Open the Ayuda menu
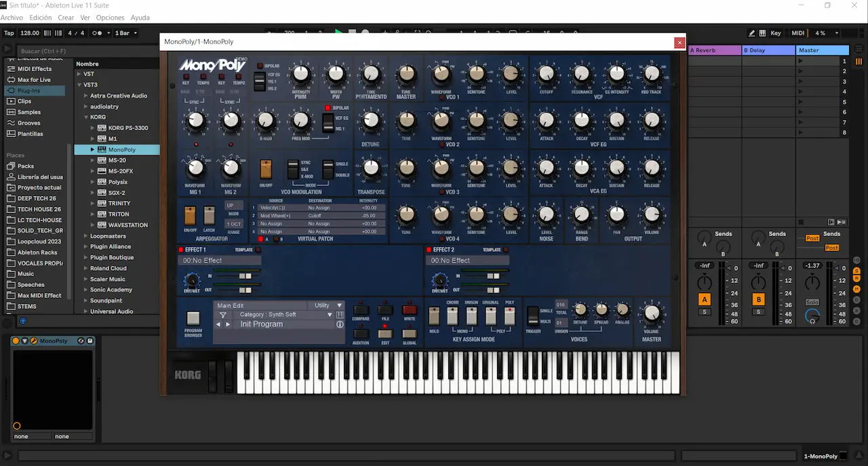 tap(140, 18)
